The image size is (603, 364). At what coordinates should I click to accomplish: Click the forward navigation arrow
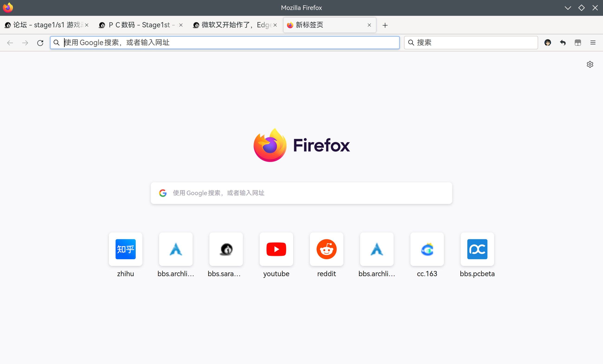point(25,43)
